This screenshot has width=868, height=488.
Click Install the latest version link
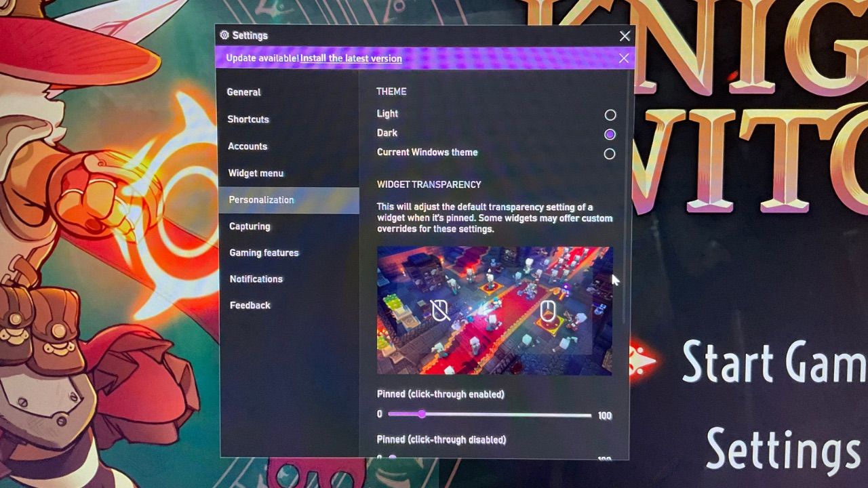click(x=351, y=58)
